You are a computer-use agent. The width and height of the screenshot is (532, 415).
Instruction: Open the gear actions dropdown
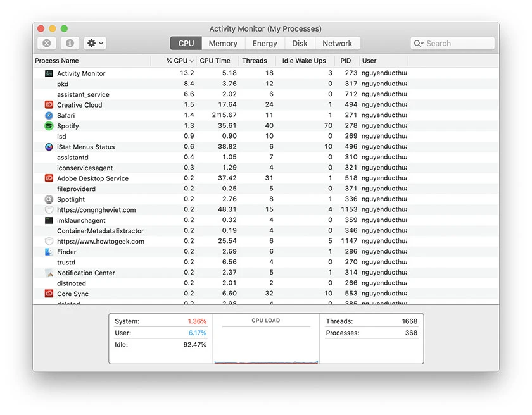[95, 43]
